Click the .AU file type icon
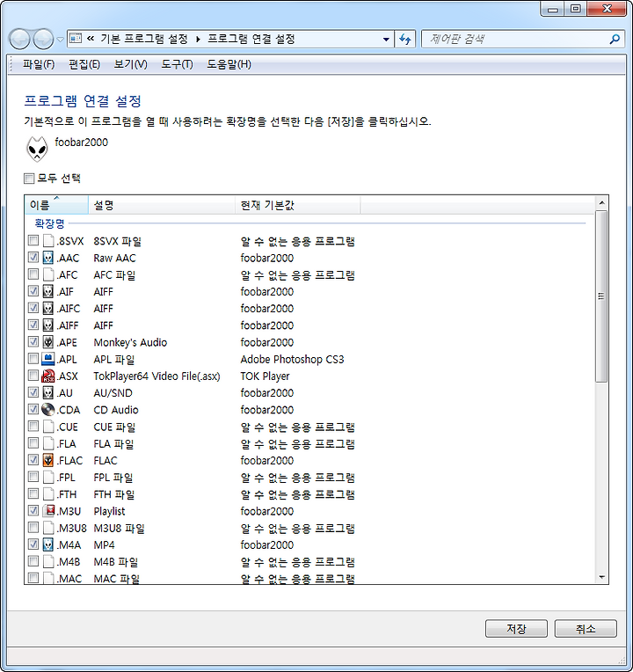633x672 pixels. coord(48,392)
